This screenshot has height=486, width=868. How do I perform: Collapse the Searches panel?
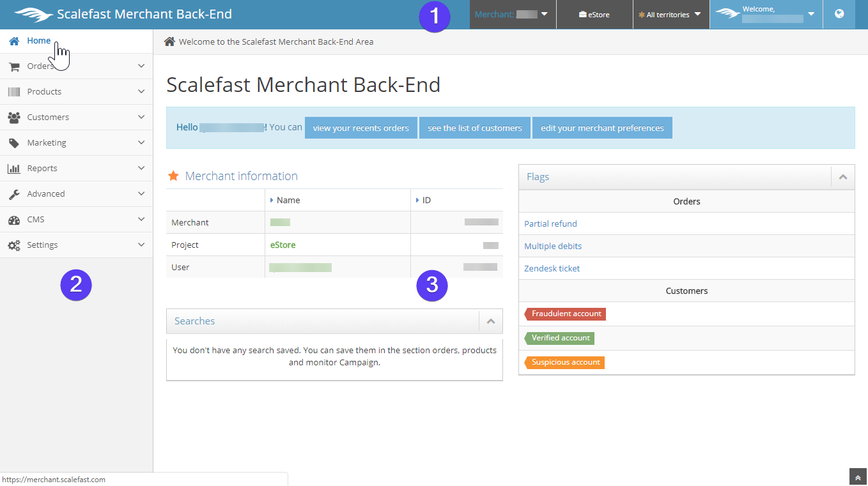490,321
